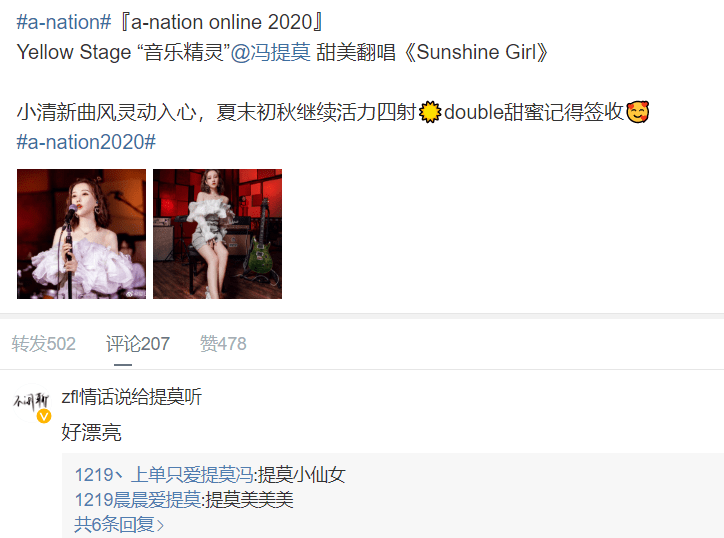Image resolution: width=724 pixels, height=538 pixels.
Task: Click the orange verified V badge
Action: point(44,417)
